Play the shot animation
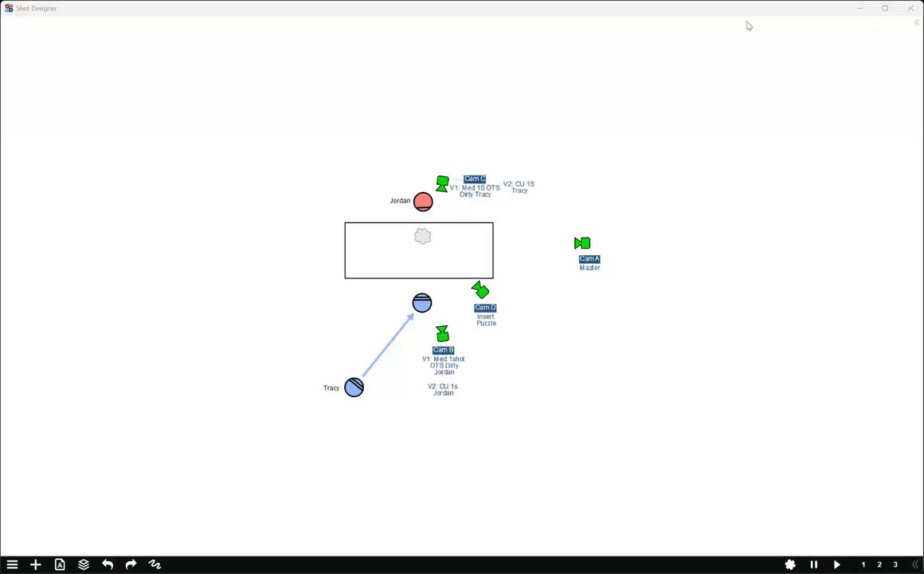This screenshot has width=924, height=574. (x=837, y=564)
